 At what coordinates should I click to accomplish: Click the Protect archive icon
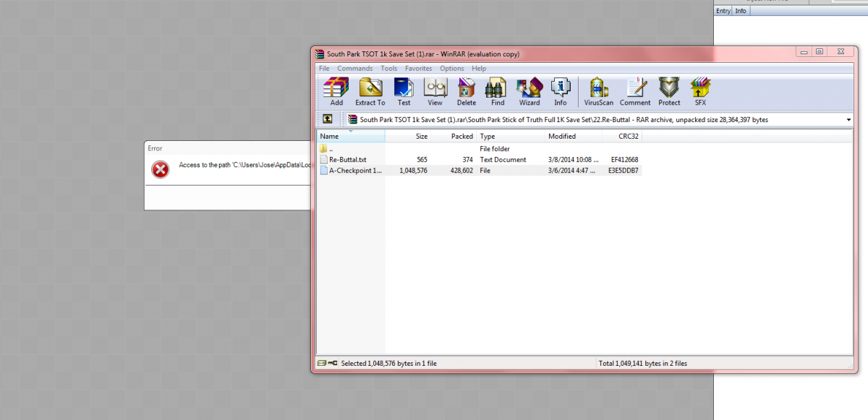click(x=669, y=92)
